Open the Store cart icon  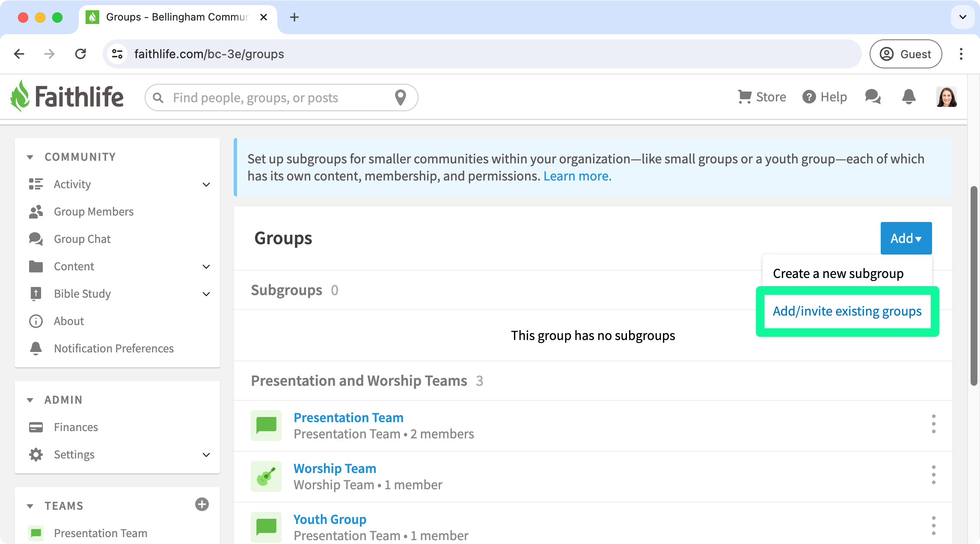click(x=745, y=97)
